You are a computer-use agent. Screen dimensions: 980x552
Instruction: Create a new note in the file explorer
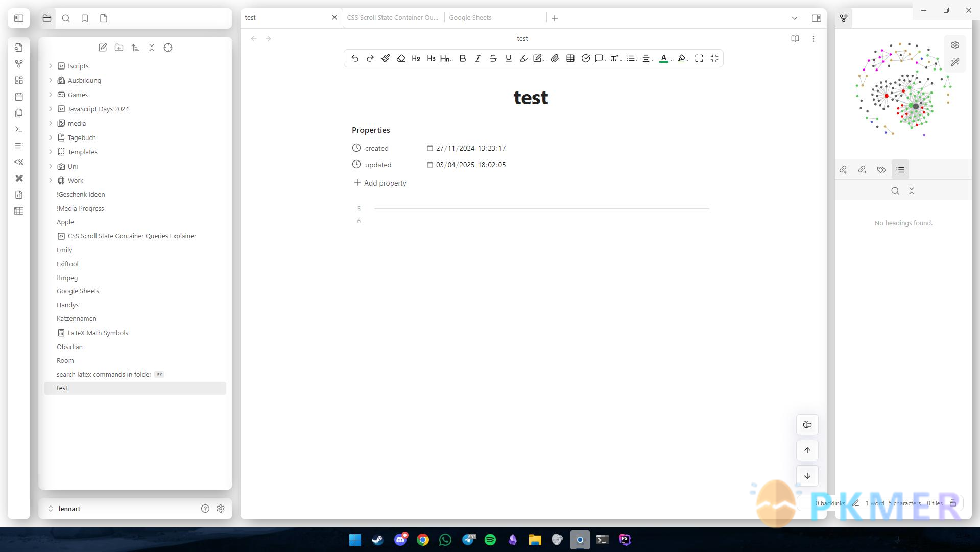(103, 48)
